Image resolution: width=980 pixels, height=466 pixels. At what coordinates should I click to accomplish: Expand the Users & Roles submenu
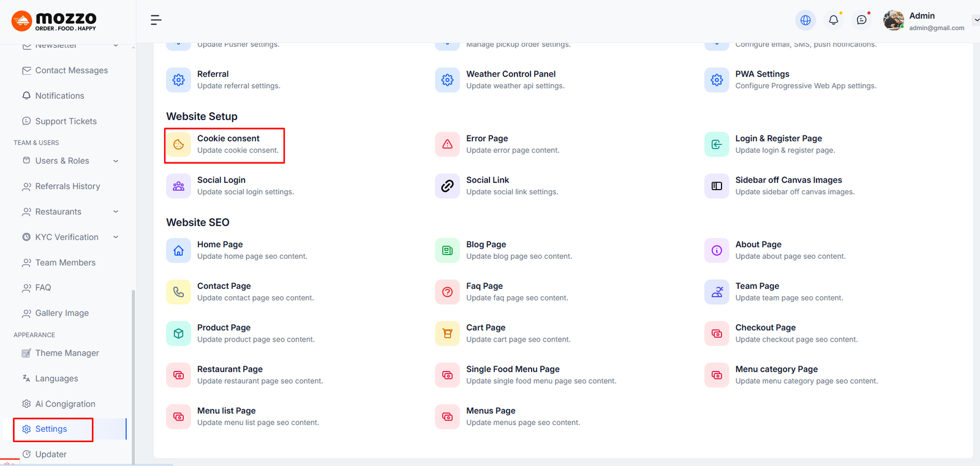point(116,161)
